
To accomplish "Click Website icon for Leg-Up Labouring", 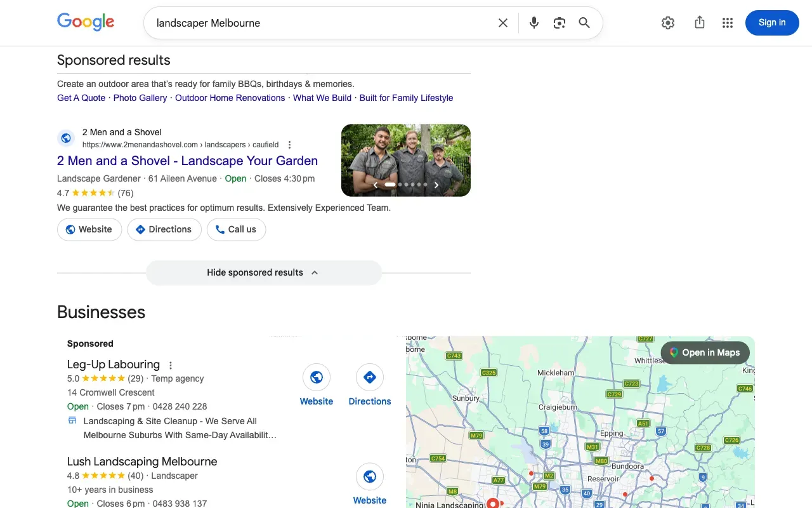I will (317, 378).
